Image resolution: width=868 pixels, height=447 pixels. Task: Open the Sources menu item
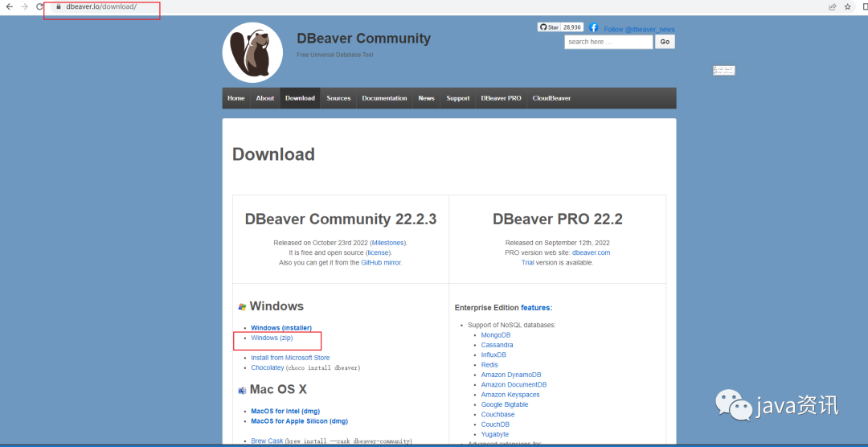point(339,98)
